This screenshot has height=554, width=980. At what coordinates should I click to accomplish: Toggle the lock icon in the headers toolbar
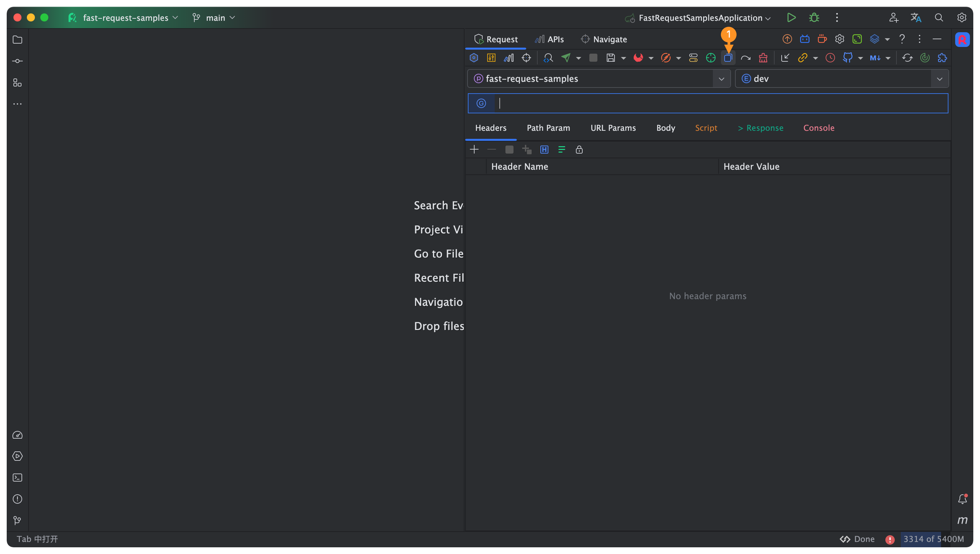click(579, 150)
